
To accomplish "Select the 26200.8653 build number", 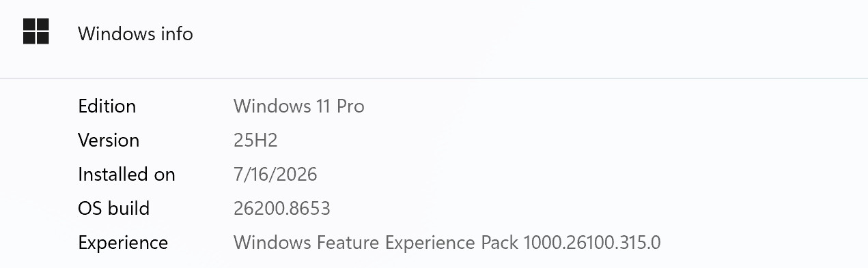I will [x=282, y=209].
